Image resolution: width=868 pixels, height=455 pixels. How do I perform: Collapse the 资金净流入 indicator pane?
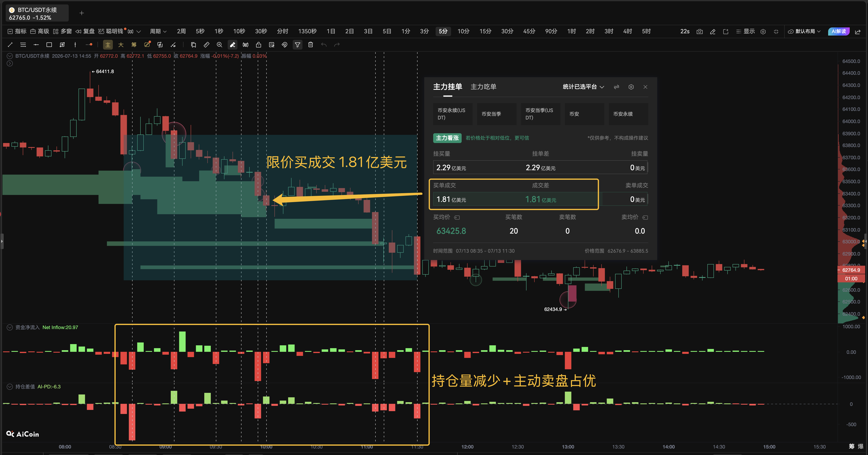click(x=10, y=327)
